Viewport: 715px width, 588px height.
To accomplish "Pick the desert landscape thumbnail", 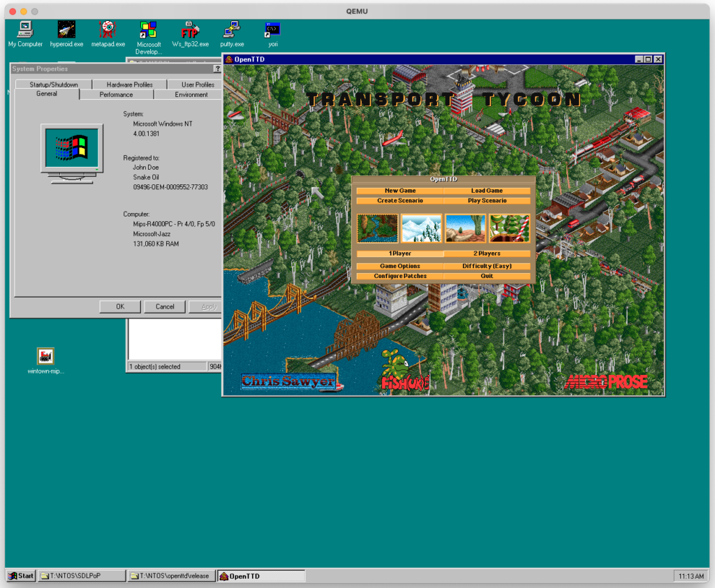I will click(x=466, y=228).
